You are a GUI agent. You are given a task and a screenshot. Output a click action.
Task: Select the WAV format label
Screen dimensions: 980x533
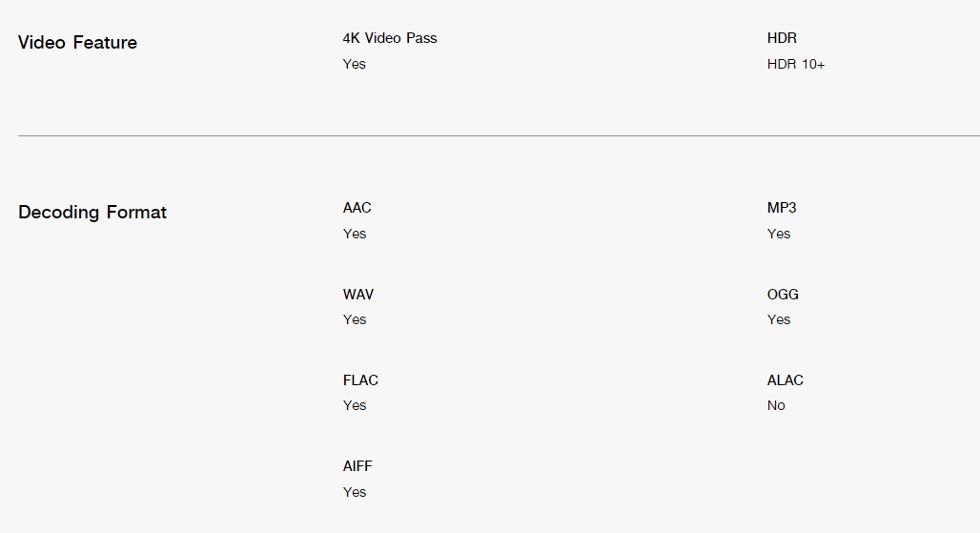[358, 295]
